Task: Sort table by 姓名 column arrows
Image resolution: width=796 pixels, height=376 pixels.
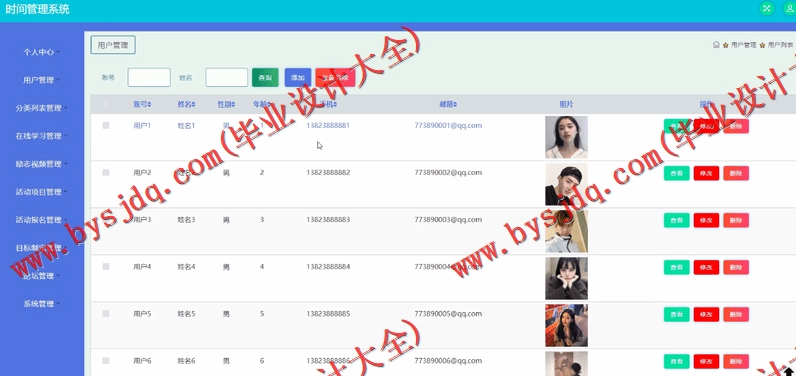Action: tap(193, 105)
